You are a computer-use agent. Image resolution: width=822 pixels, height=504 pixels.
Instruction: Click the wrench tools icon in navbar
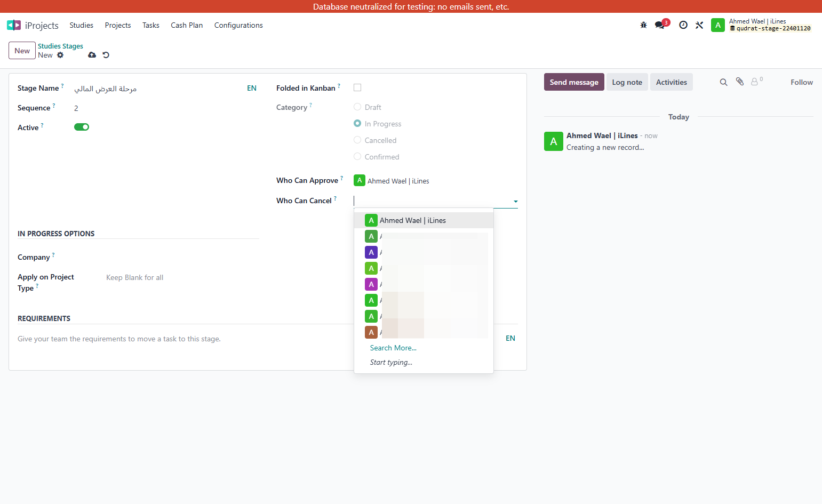[x=699, y=25]
